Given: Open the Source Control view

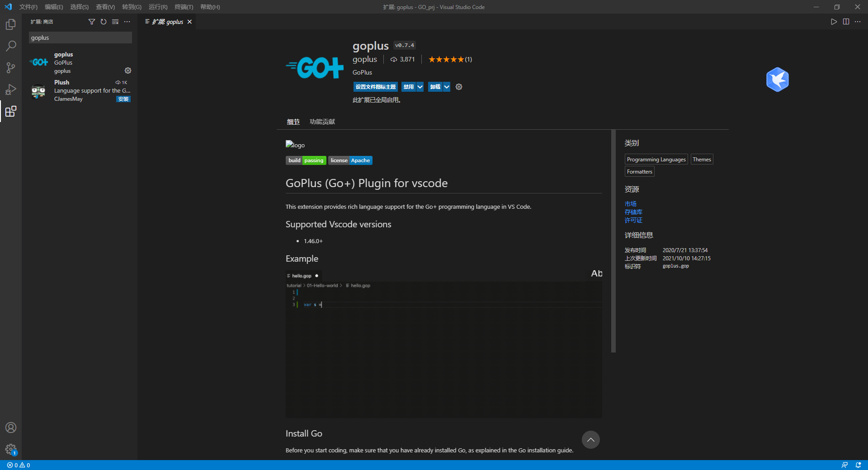Looking at the screenshot, I should pos(11,68).
